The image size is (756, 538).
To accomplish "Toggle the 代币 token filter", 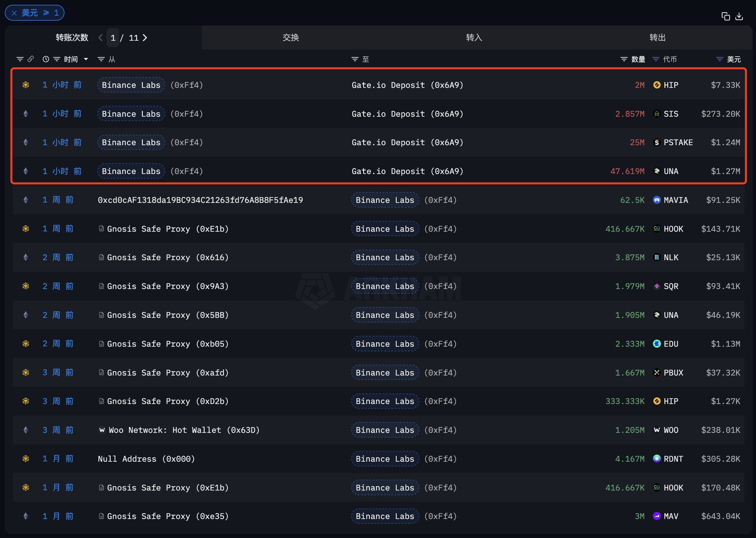I will (656, 59).
